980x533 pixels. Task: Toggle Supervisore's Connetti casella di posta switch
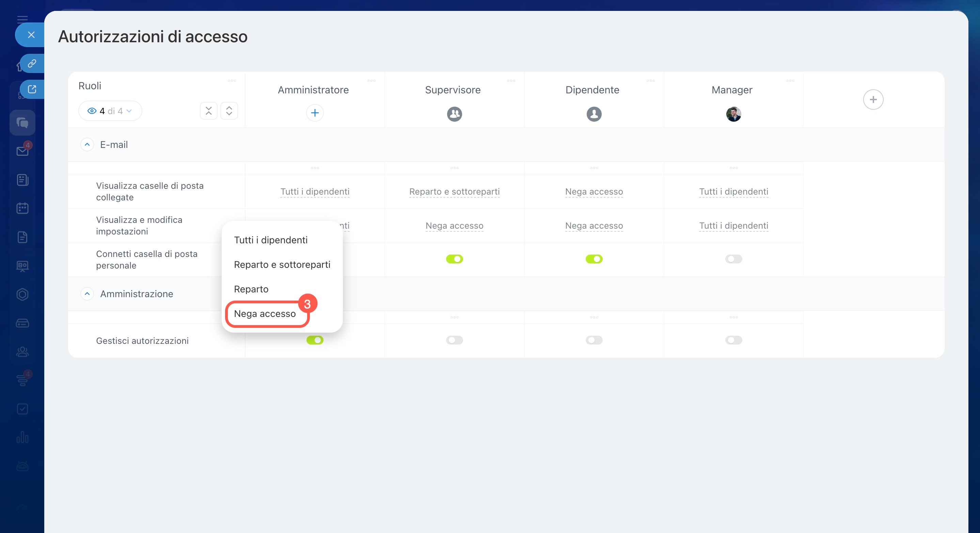(x=454, y=259)
